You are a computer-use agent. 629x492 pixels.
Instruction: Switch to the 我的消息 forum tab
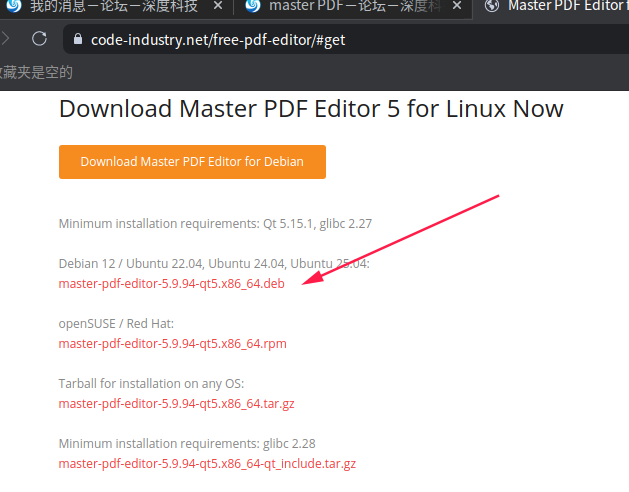click(x=114, y=6)
